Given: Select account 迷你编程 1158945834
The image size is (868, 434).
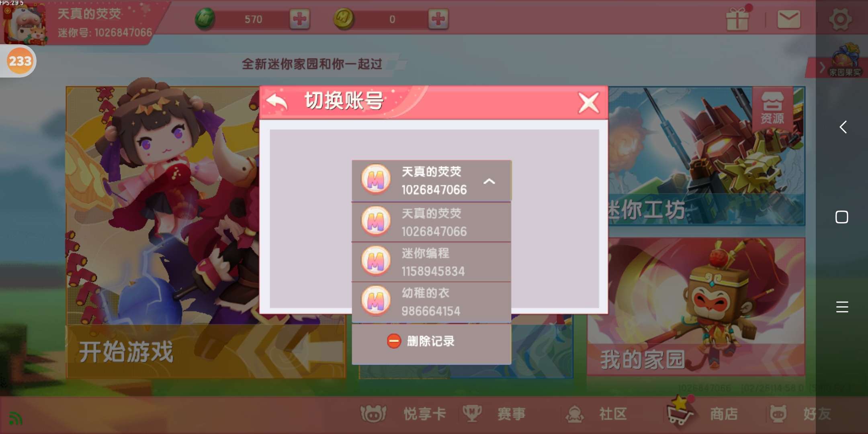Looking at the screenshot, I should click(431, 262).
